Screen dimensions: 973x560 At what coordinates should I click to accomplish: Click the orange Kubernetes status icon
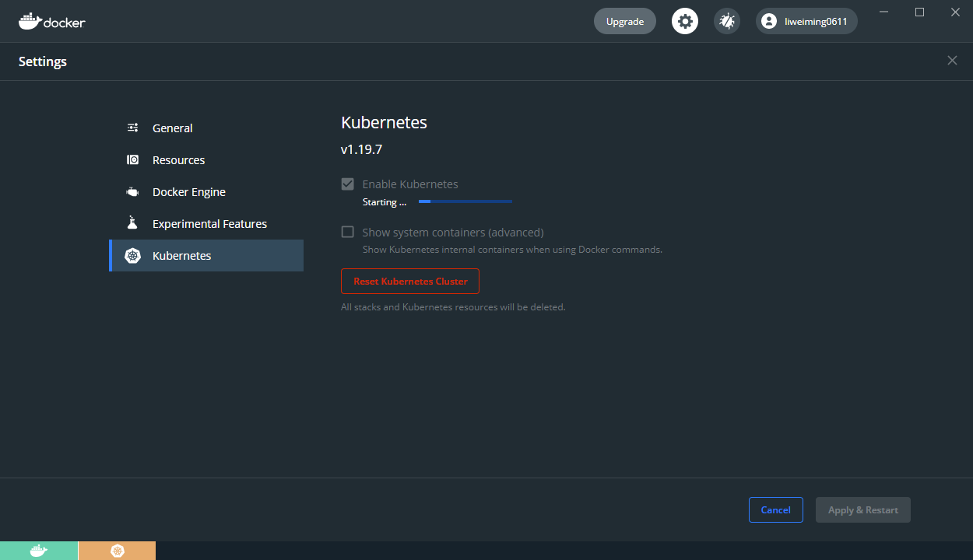pyautogui.click(x=117, y=551)
